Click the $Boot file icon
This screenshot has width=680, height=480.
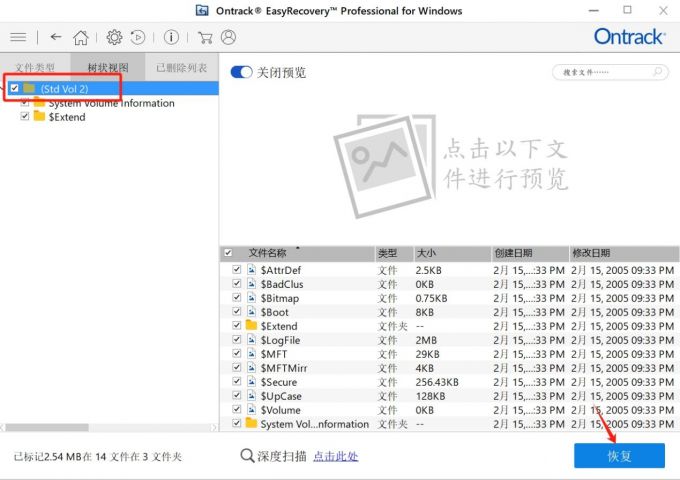[252, 312]
